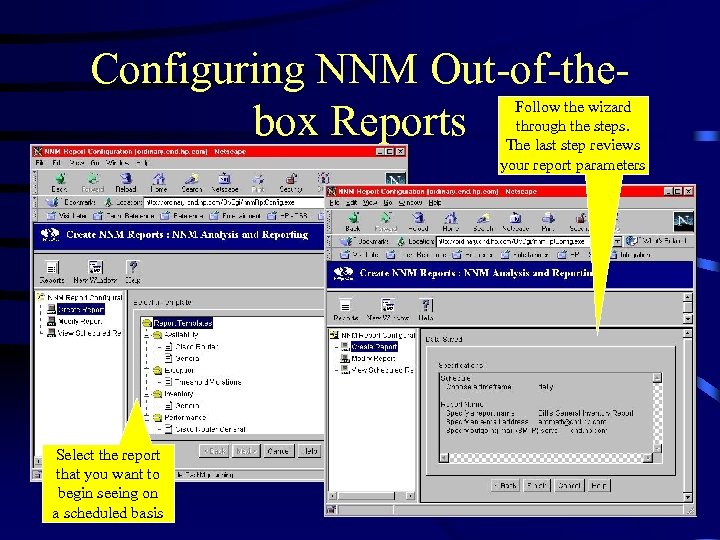Image resolution: width=720 pixels, height=540 pixels.
Task: Click right window main content scrollbar down arrow
Action: 687,497
